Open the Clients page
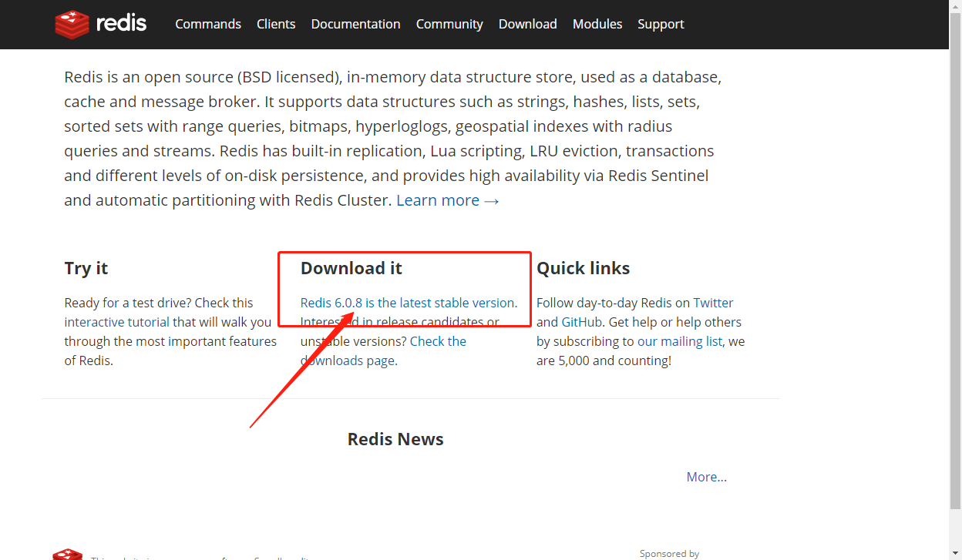This screenshot has height=560, width=962. pyautogui.click(x=276, y=24)
